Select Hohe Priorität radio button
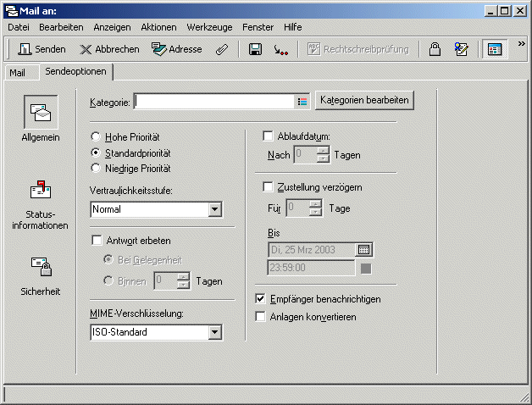The width and height of the screenshot is (532, 405). 96,136
